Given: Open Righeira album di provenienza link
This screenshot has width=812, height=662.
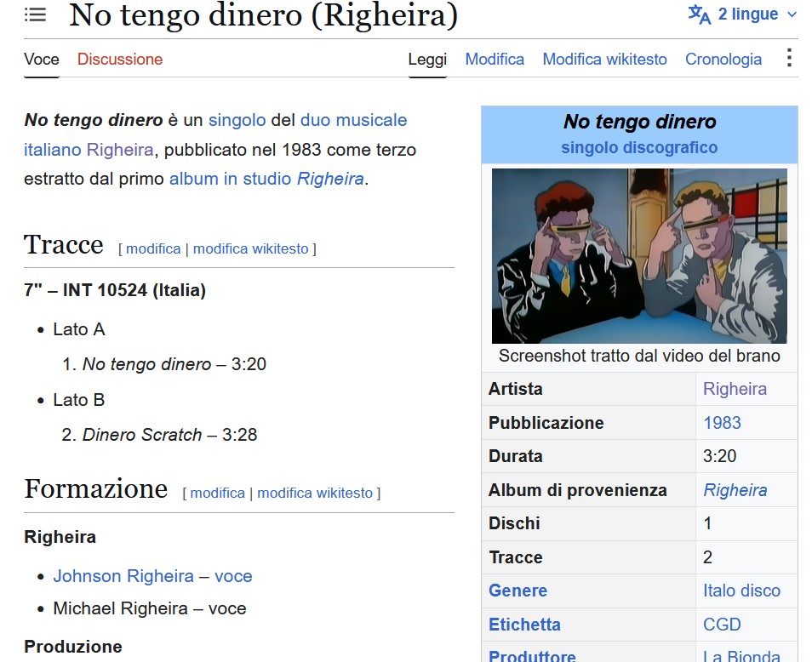Looking at the screenshot, I should (x=735, y=490).
